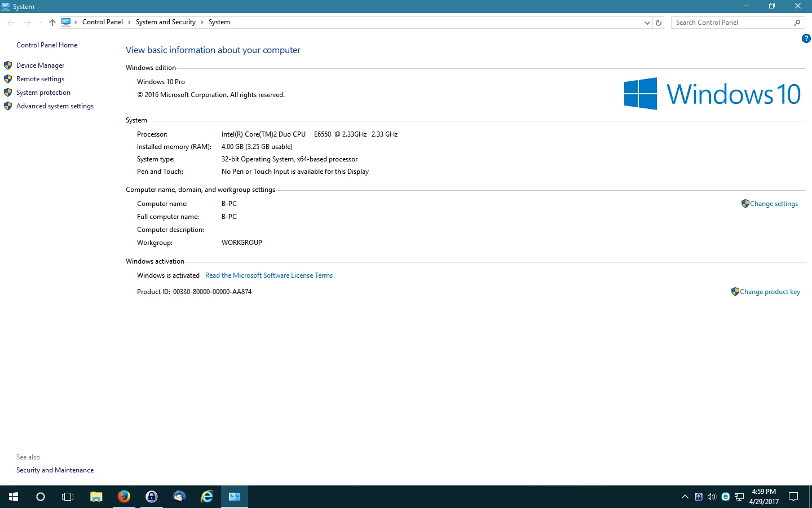Open volume speaker tray icon
The width and height of the screenshot is (812, 508).
[x=712, y=497]
